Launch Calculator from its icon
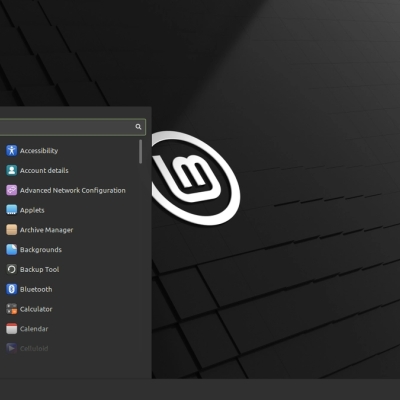This screenshot has height=400, width=400. pyautogui.click(x=11, y=309)
